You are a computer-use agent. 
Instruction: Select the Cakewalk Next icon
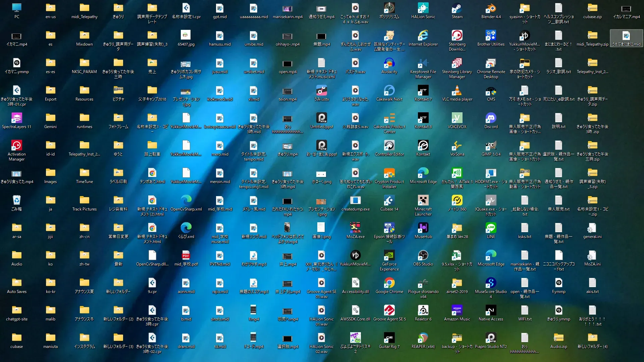coord(389,90)
